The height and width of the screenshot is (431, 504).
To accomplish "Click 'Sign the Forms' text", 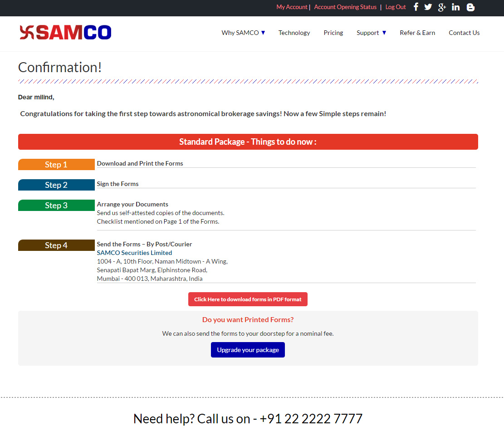I will pyautogui.click(x=117, y=184).
